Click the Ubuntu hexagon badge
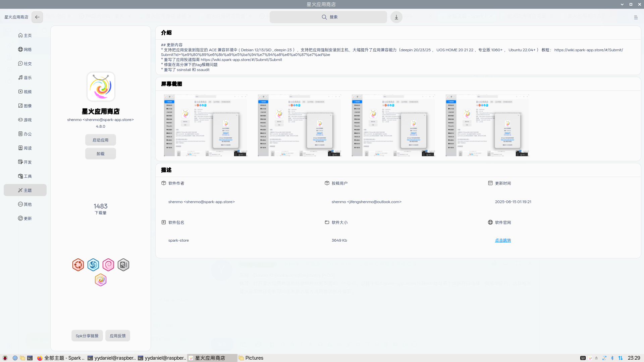Screen dimensions: 644x362 point(78,265)
